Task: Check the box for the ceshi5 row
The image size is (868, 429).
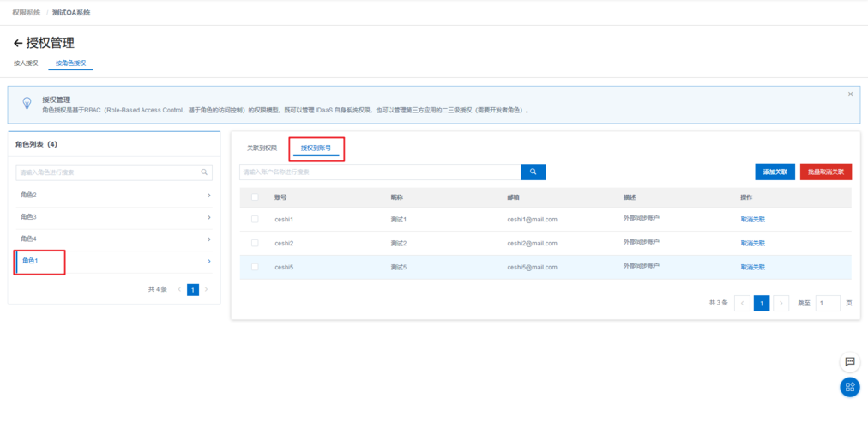Action: coord(255,267)
